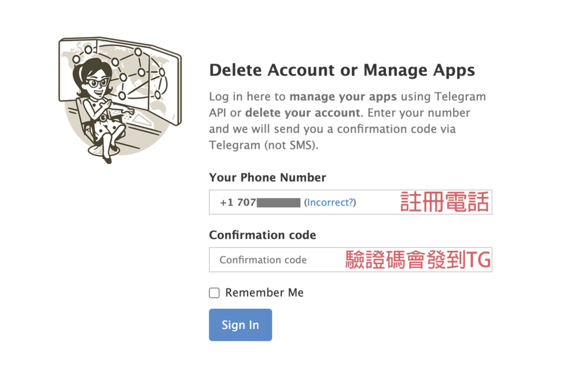Screen dimensions: 588x380
Task: Click the bold "Confirmation code" label above field
Action: [x=262, y=235]
